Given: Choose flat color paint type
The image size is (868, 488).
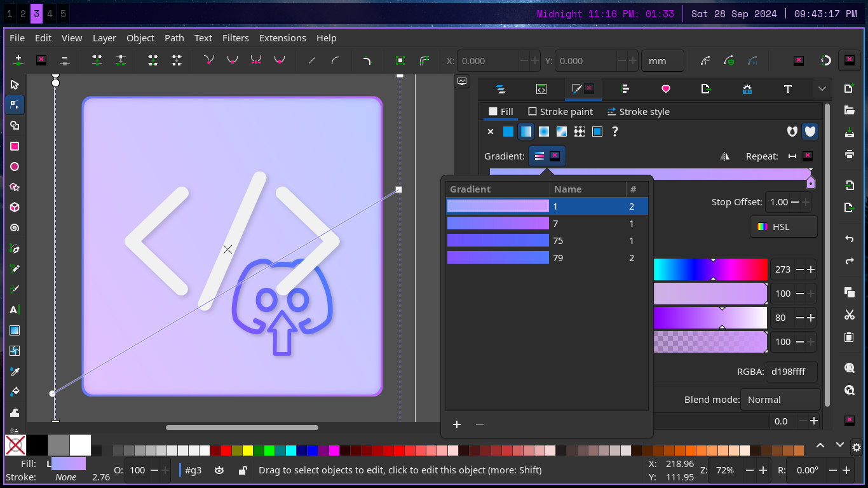Looking at the screenshot, I should click(x=508, y=132).
